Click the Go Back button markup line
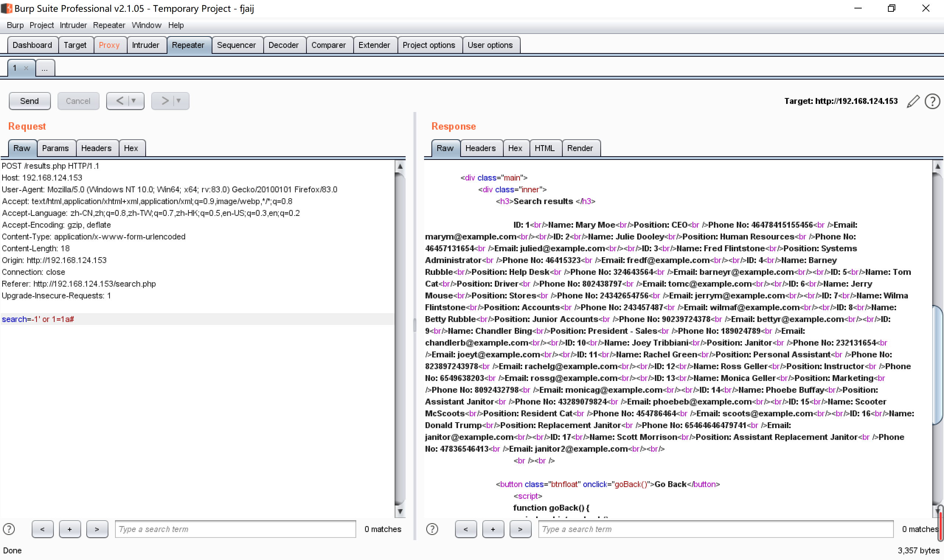 pos(608,484)
